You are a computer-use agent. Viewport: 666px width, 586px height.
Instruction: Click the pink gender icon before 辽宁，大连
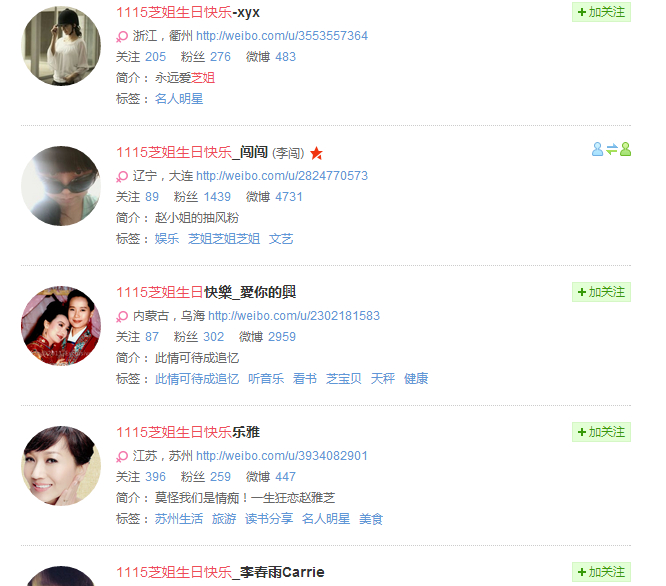122,176
